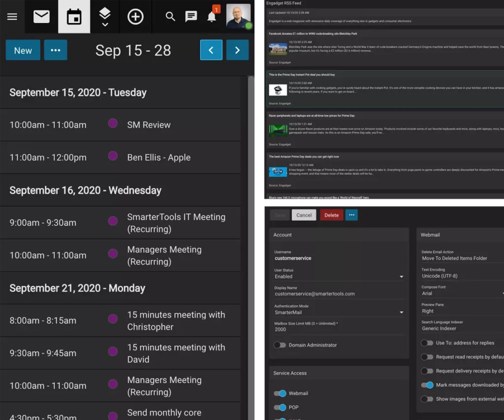Expand the User Status dropdown
This screenshot has width=504, height=420.
pyautogui.click(x=339, y=277)
